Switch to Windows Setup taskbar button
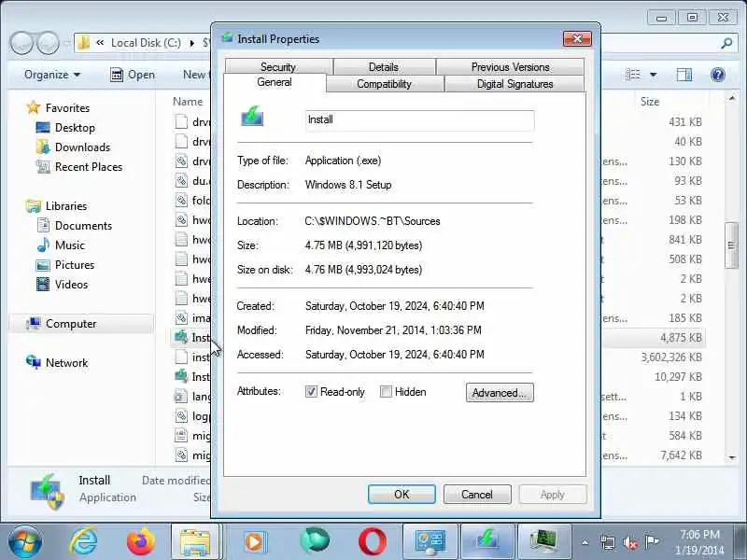 [487, 542]
